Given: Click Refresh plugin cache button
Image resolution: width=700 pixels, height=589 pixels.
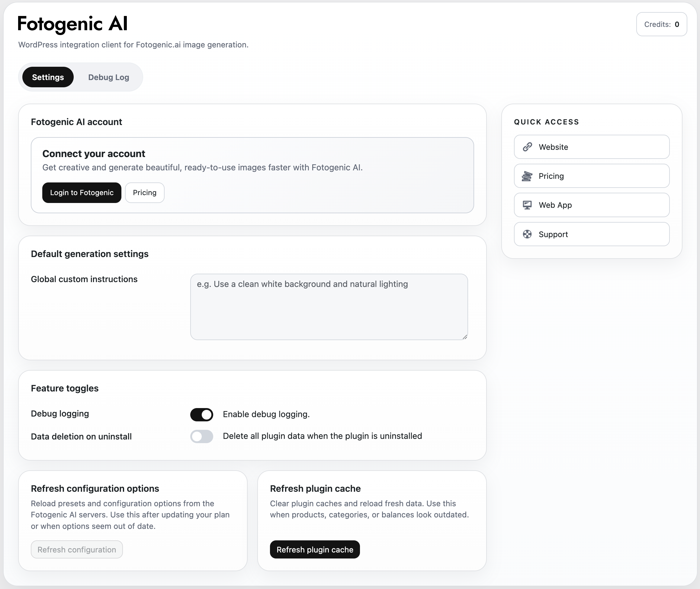Looking at the screenshot, I should point(315,550).
